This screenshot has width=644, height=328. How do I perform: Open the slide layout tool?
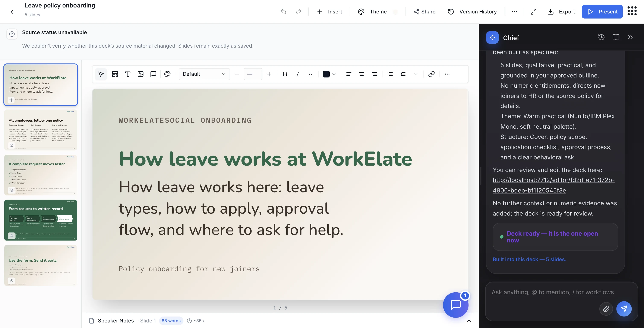click(115, 74)
